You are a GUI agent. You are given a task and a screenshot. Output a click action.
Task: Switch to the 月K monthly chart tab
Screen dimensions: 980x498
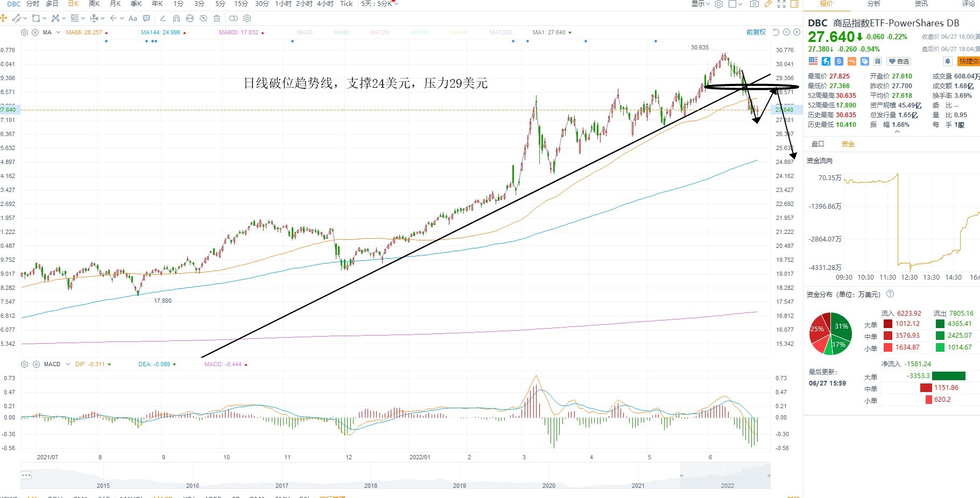click(x=115, y=4)
